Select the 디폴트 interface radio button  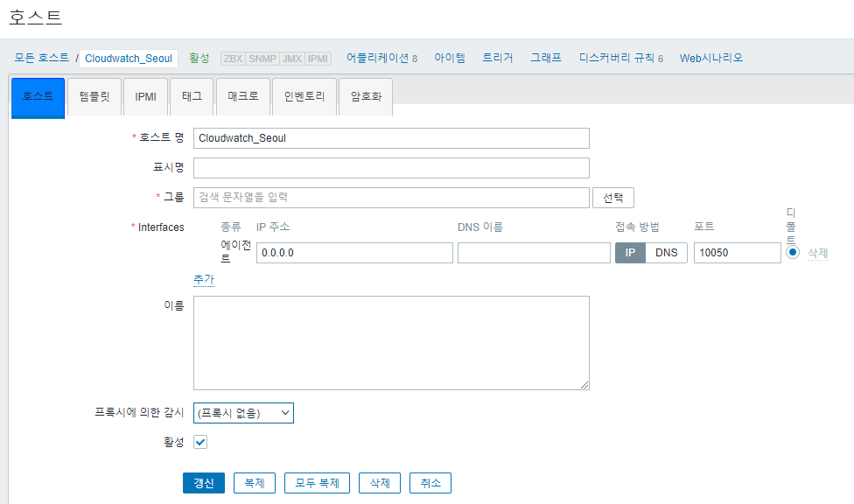(x=793, y=252)
